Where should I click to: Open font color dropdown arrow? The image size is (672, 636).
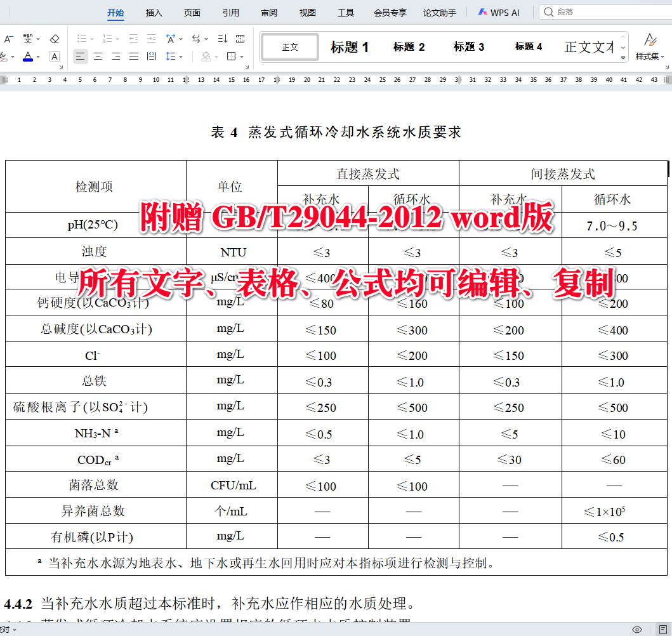pos(38,57)
